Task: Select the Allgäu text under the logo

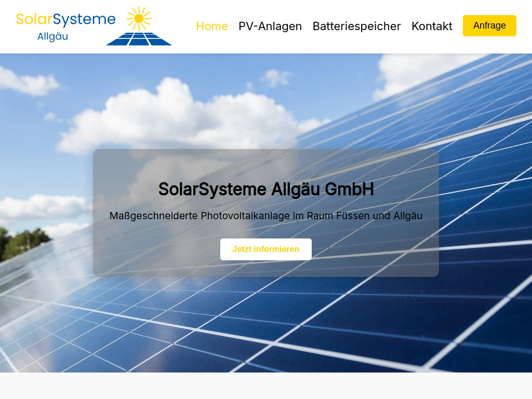Action: click(52, 36)
